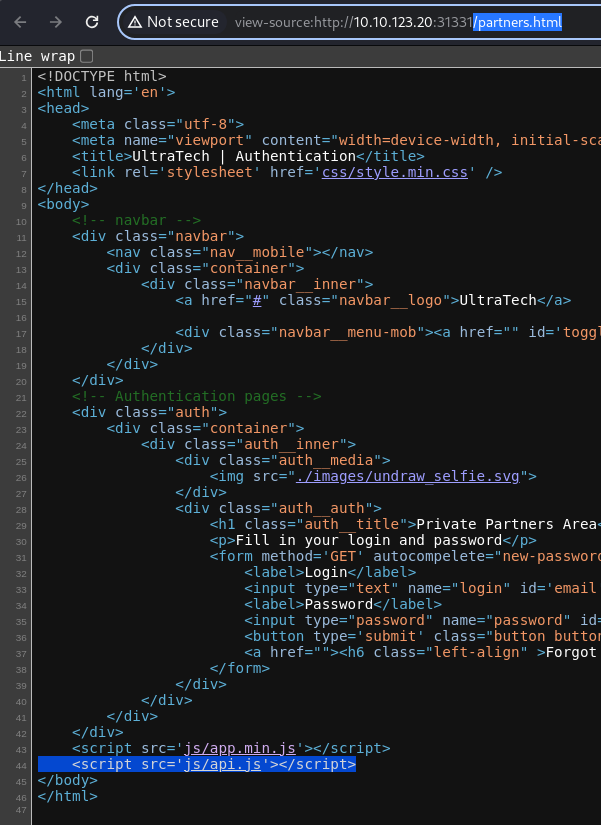Click the '<!DOCTYPE html>' line

102,76
